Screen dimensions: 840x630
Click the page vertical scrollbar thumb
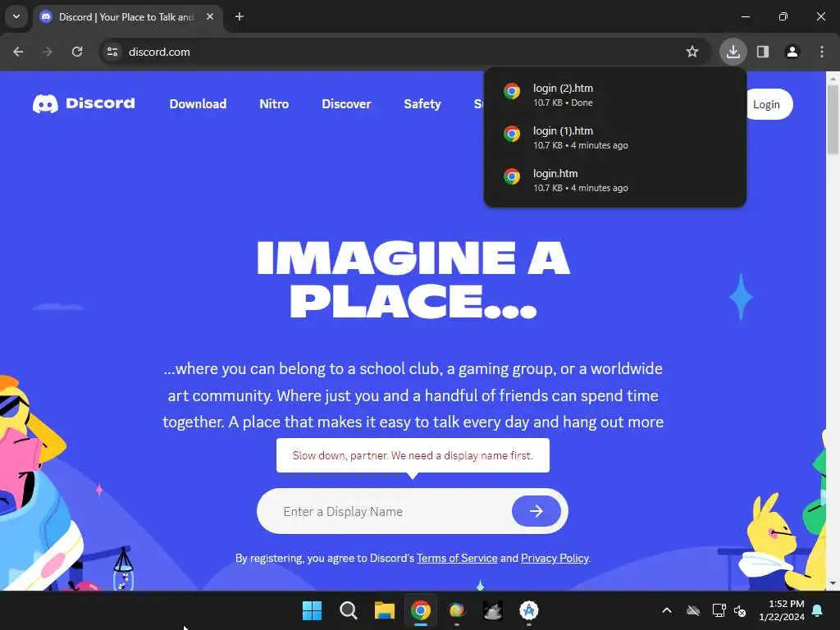[833, 119]
